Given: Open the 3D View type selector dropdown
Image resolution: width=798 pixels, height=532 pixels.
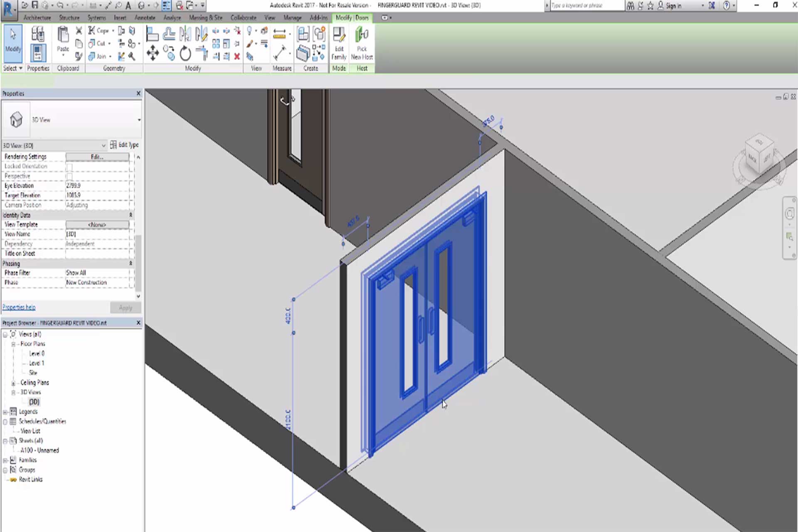Looking at the screenshot, I should click(103, 145).
